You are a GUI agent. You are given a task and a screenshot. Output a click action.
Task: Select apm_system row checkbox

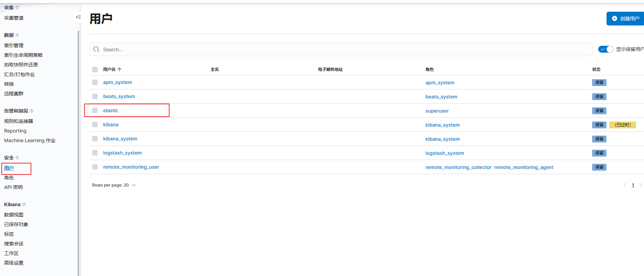pos(95,82)
